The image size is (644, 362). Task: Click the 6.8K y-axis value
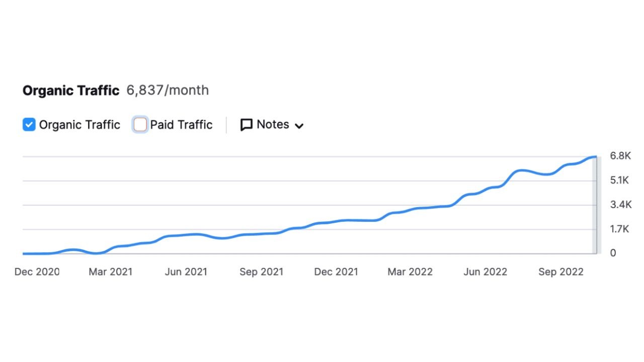pos(620,156)
